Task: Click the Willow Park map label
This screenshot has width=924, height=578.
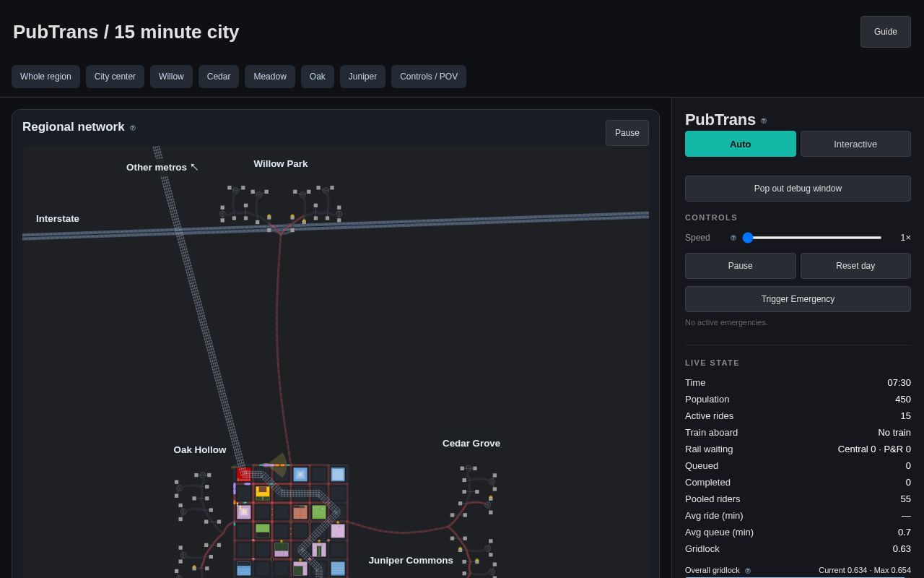Action: 281,164
